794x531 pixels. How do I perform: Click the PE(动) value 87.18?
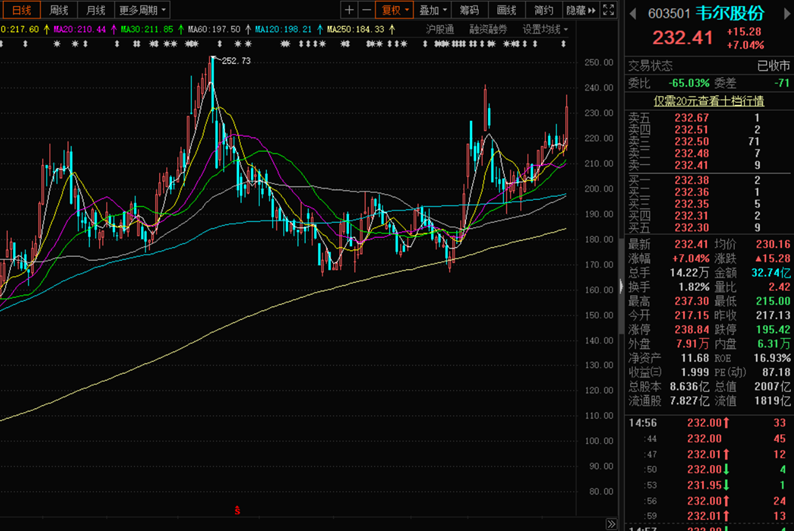776,372
